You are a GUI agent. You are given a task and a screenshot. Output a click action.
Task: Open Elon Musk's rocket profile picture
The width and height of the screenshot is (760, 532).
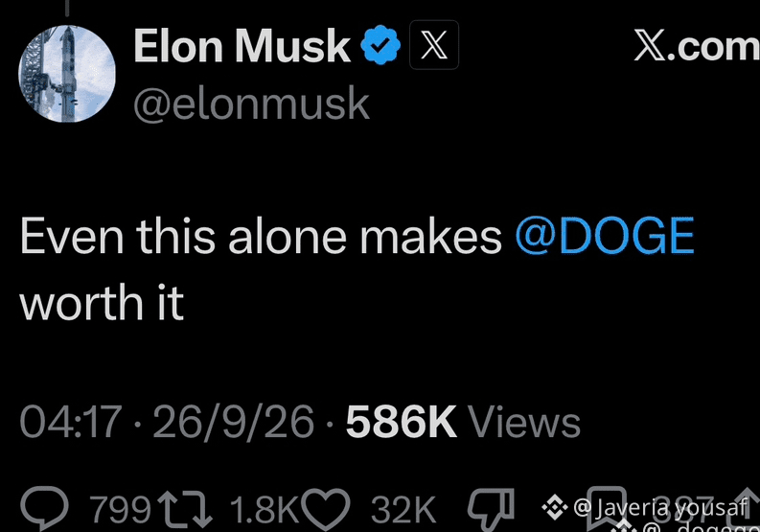(67, 74)
